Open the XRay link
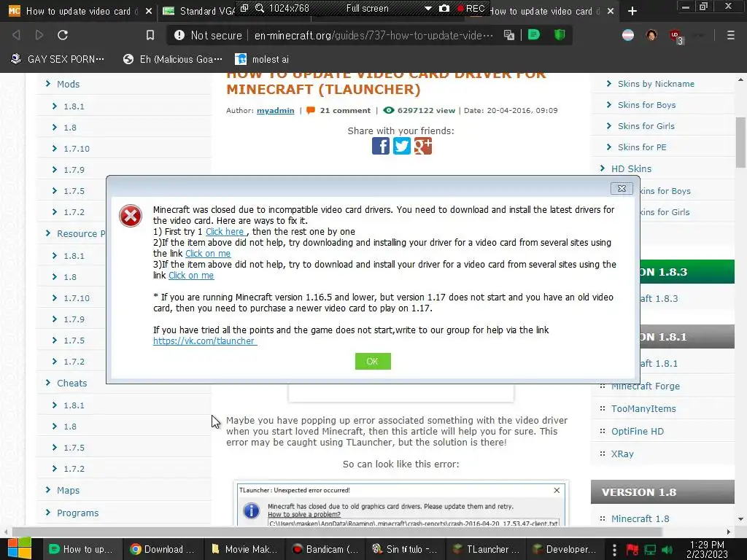The width and height of the screenshot is (747, 560). (x=622, y=454)
